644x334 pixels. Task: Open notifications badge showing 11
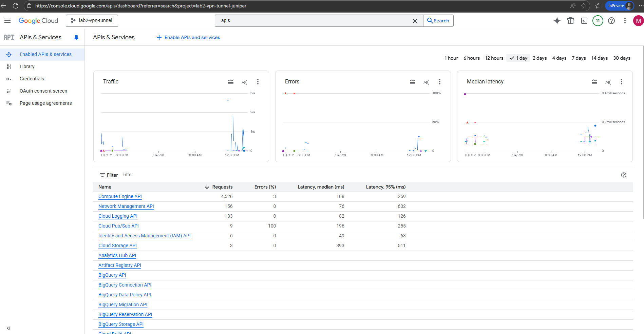click(598, 21)
